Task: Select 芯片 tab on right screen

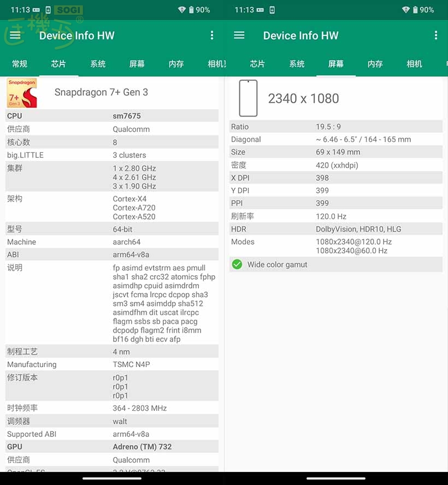Action: coord(257,64)
